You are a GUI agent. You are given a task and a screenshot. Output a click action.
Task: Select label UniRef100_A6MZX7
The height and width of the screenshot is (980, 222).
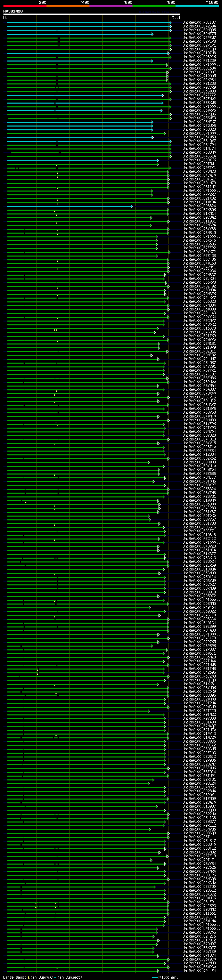pos(199,122)
